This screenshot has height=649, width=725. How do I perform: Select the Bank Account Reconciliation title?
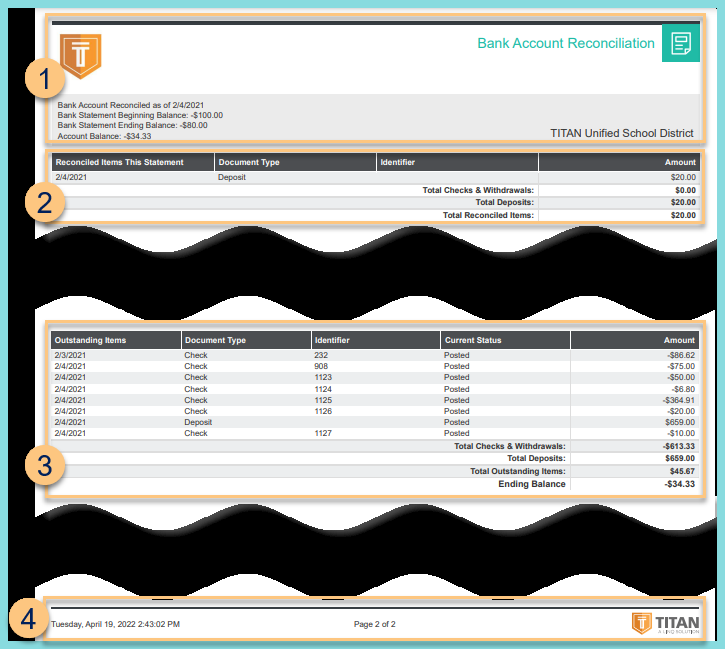coord(566,43)
